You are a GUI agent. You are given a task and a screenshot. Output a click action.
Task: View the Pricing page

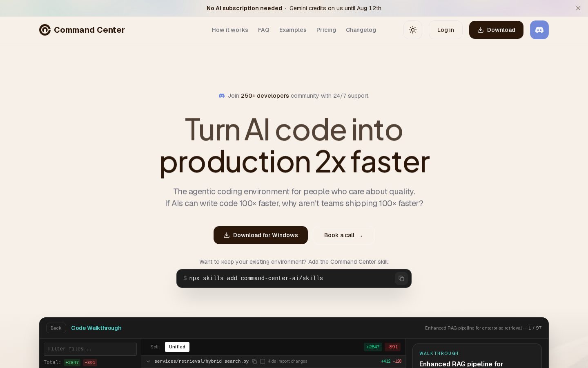click(x=326, y=30)
